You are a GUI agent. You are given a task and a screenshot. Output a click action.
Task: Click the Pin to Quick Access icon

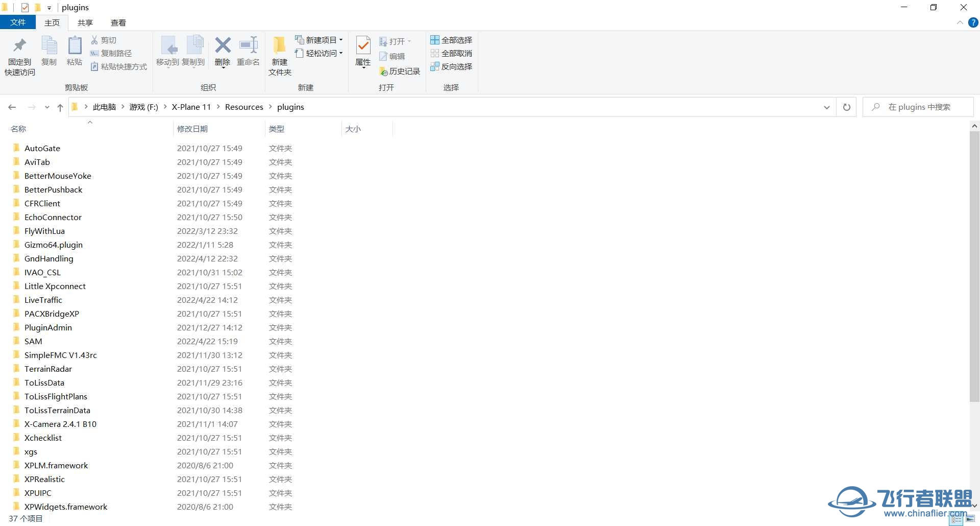[x=20, y=45]
